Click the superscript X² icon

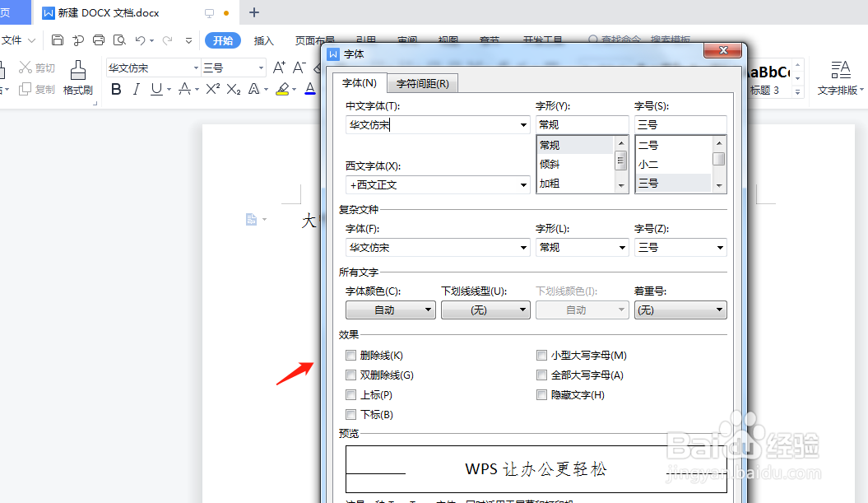coord(212,89)
